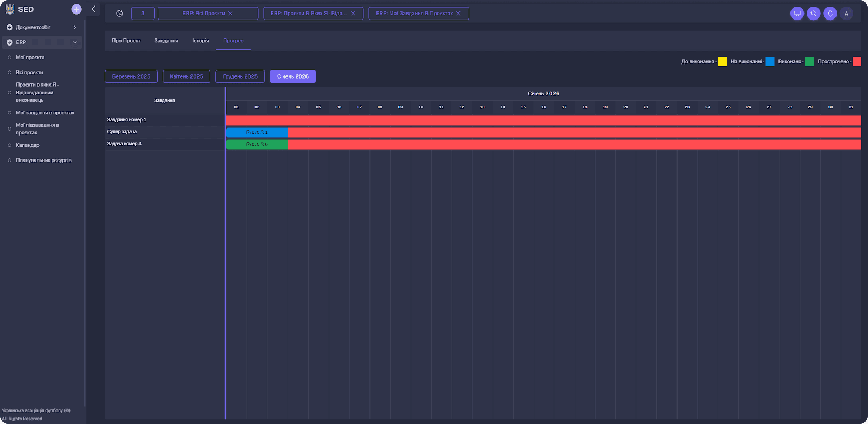Click the plus add button beside SED
The width and height of the screenshot is (868, 424).
coord(76,9)
